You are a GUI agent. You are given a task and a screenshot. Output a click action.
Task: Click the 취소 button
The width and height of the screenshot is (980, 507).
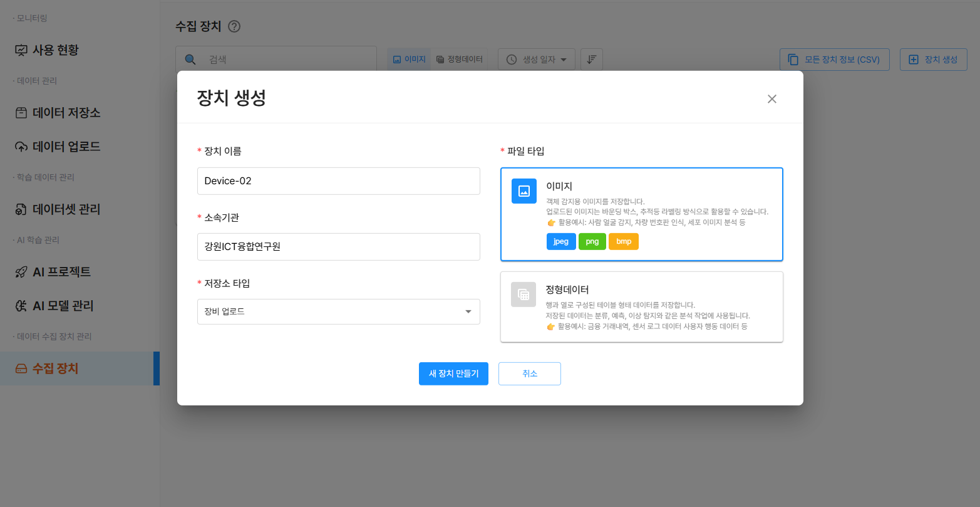coord(530,374)
